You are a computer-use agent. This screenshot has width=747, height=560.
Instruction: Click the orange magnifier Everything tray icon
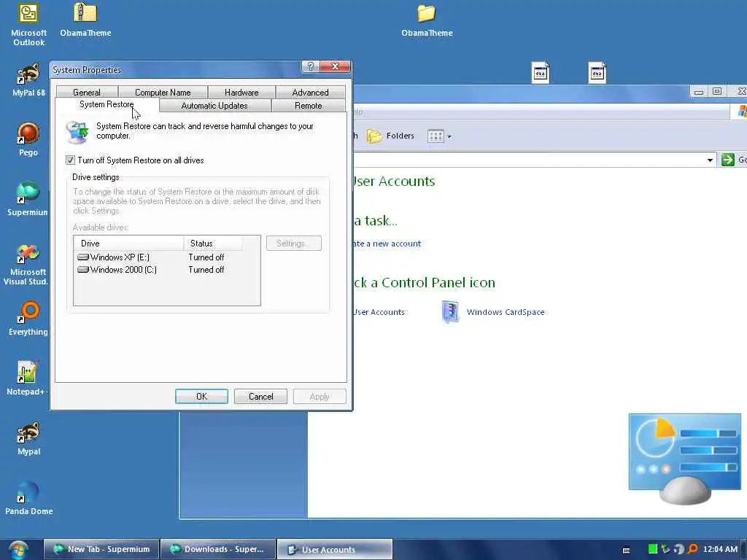(x=693, y=549)
